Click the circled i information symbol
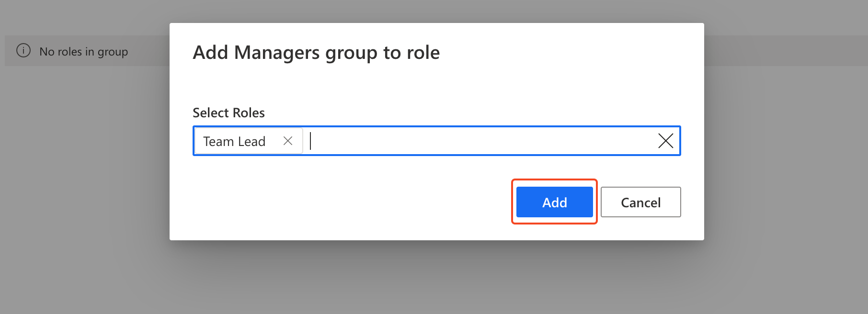This screenshot has width=868, height=314. coord(23,51)
